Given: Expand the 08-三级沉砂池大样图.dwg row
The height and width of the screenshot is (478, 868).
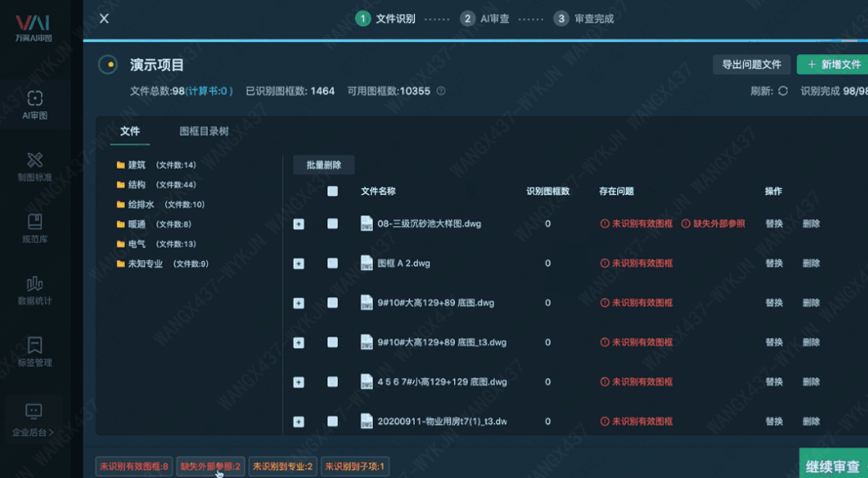Looking at the screenshot, I should (298, 224).
